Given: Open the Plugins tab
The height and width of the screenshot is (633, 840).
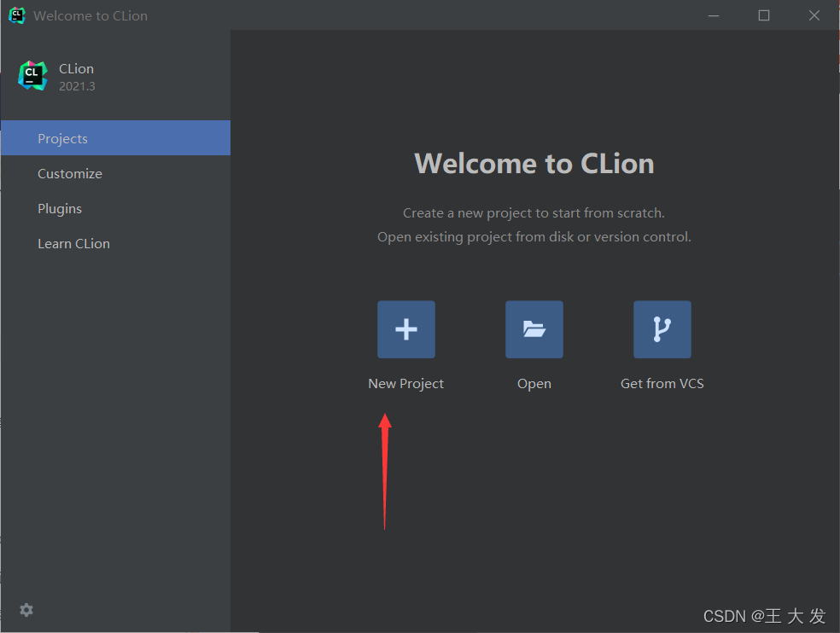Looking at the screenshot, I should (x=116, y=208).
